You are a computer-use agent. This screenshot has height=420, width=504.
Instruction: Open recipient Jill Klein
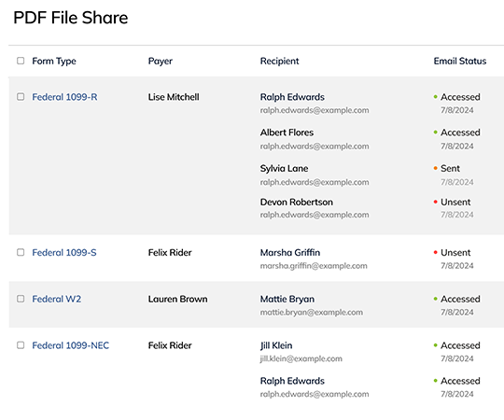point(276,345)
